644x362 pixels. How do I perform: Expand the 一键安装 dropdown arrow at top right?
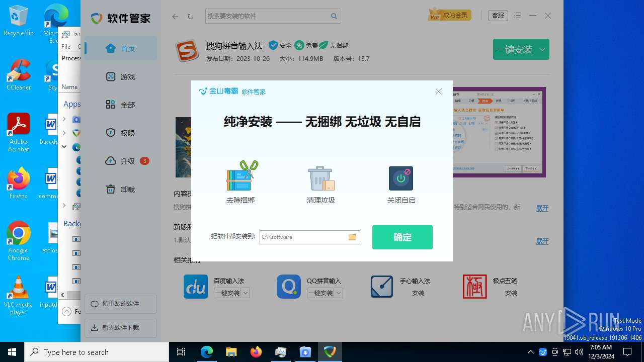tap(542, 49)
